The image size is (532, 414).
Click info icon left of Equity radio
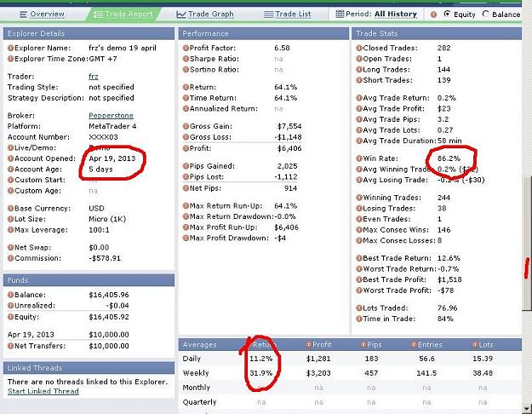pyautogui.click(x=433, y=14)
